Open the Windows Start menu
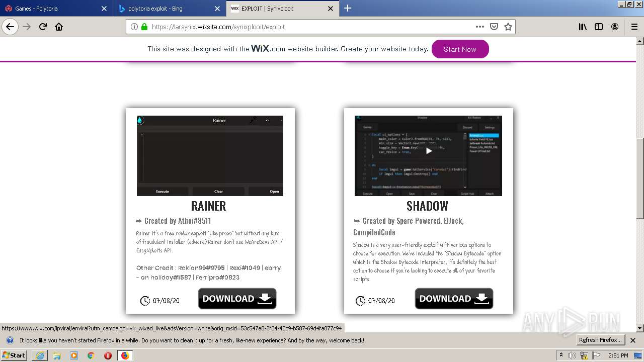644x362 pixels. pyautogui.click(x=14, y=355)
